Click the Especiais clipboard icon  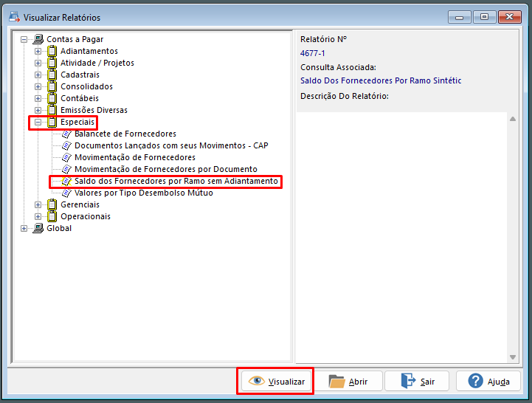[x=52, y=122]
